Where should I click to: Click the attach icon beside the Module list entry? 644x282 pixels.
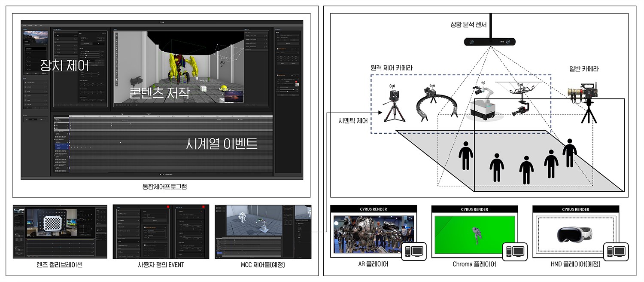(267, 36)
